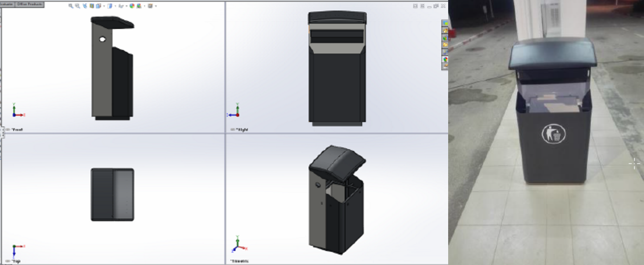The image size is (644, 265).
Task: Open the Appearances tab in task pane
Action: pyautogui.click(x=445, y=59)
